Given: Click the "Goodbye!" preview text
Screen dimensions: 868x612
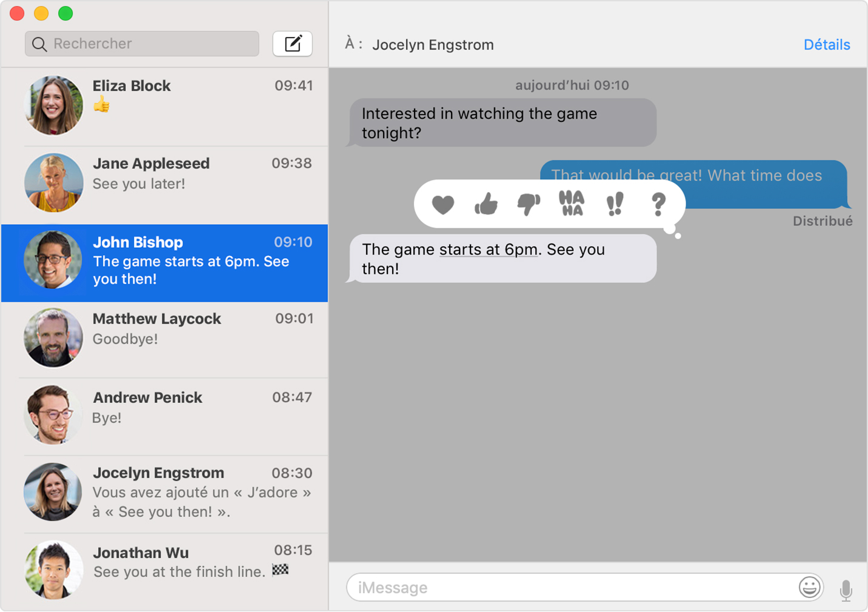Looking at the screenshot, I should coord(125,339).
